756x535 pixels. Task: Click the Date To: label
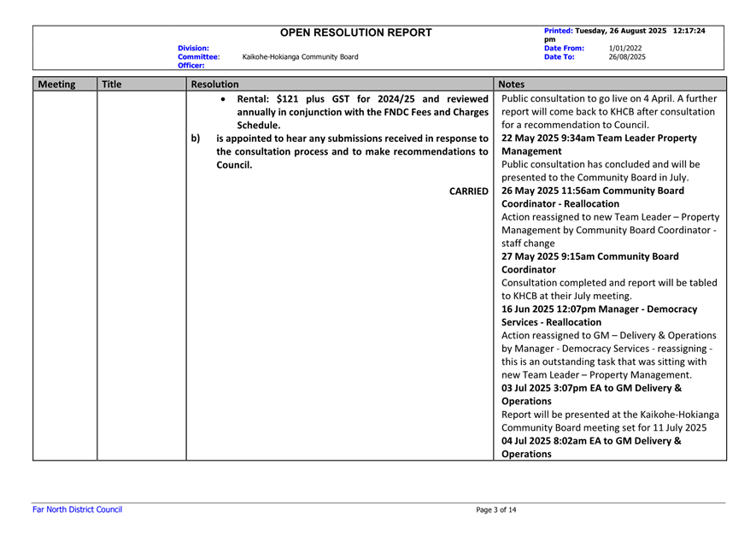point(560,57)
